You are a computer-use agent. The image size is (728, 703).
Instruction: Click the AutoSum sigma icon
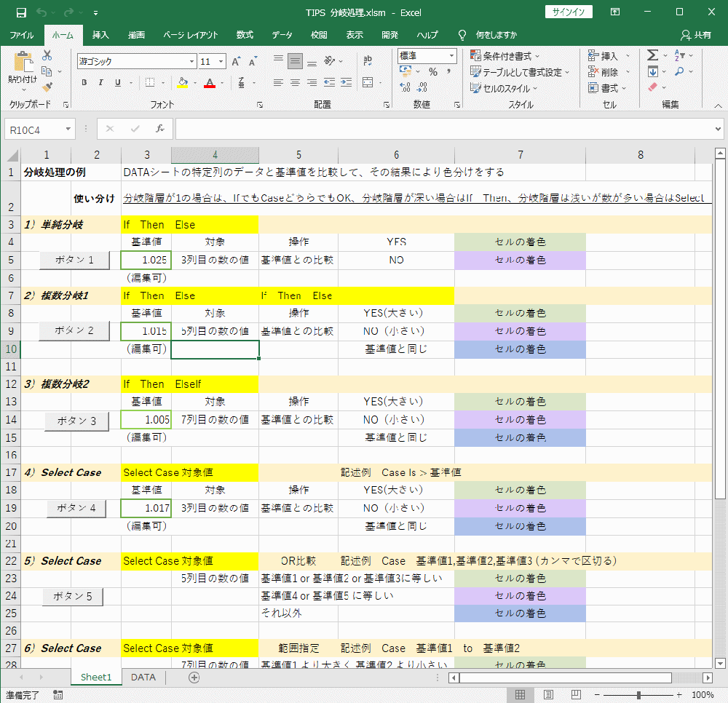click(653, 55)
